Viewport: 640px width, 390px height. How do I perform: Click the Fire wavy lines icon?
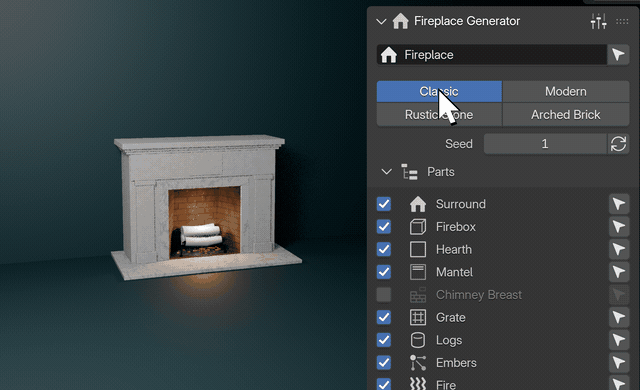tap(418, 384)
